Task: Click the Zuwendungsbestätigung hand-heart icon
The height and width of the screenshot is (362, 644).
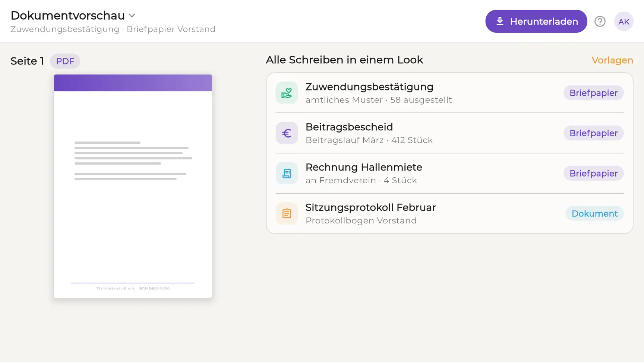Action: click(x=287, y=93)
